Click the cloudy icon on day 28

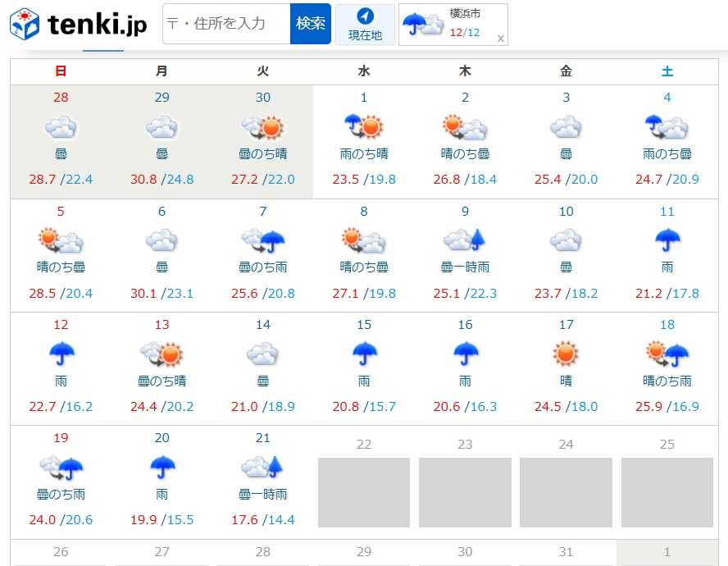(61, 127)
